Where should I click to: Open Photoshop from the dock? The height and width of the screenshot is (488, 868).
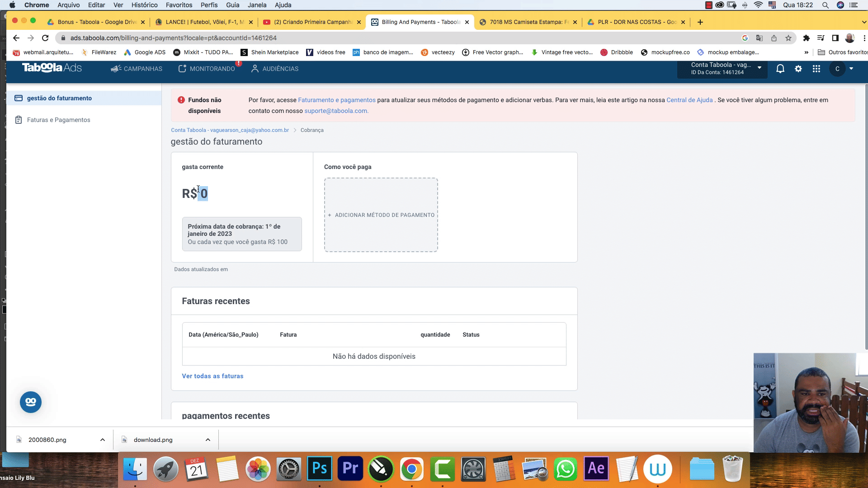point(320,469)
